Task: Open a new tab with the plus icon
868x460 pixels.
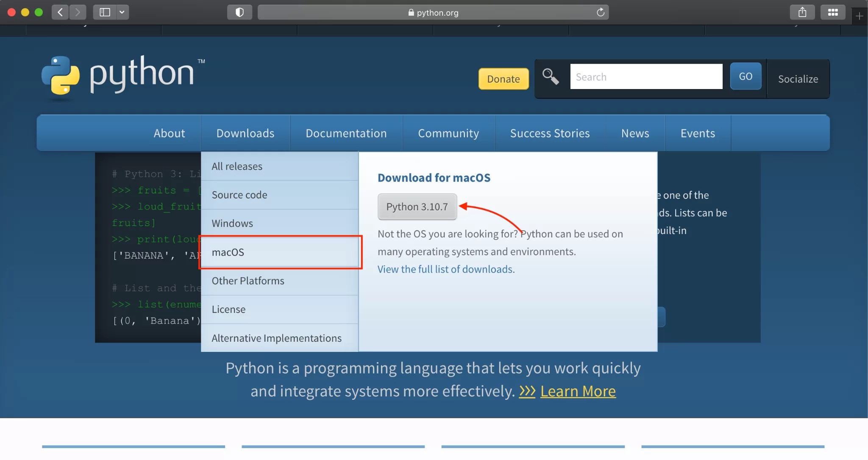Action: [x=860, y=16]
